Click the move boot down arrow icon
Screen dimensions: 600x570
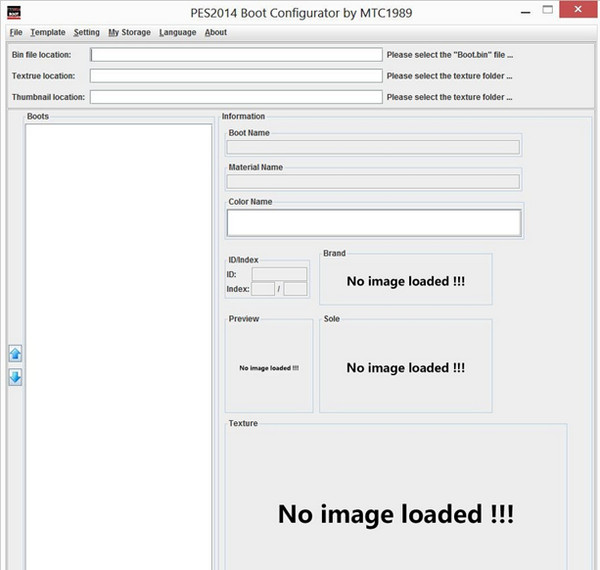pos(15,377)
